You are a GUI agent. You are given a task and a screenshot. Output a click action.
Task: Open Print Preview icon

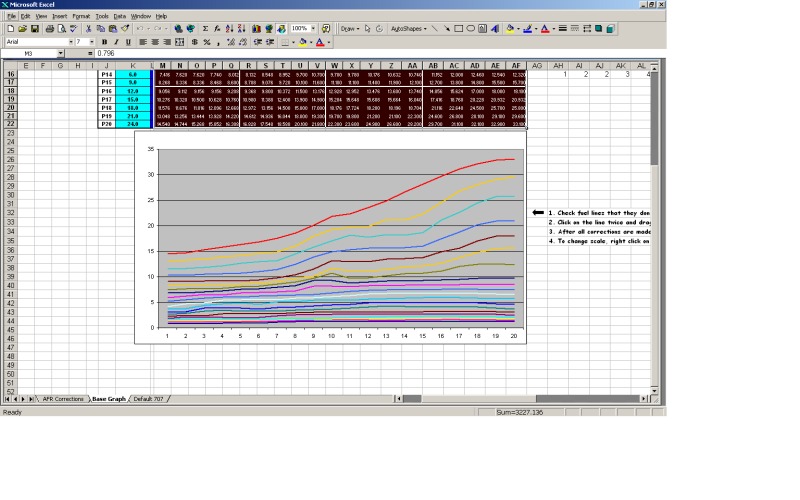[62, 29]
